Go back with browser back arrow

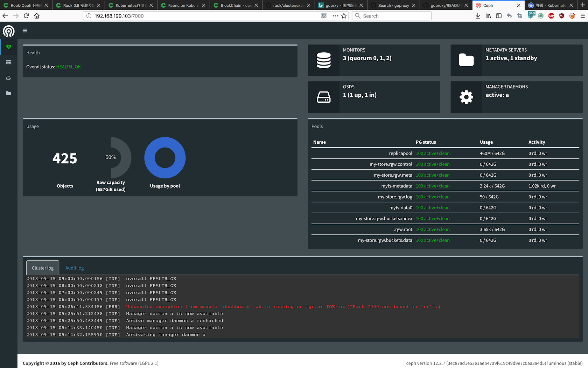[x=5, y=16]
